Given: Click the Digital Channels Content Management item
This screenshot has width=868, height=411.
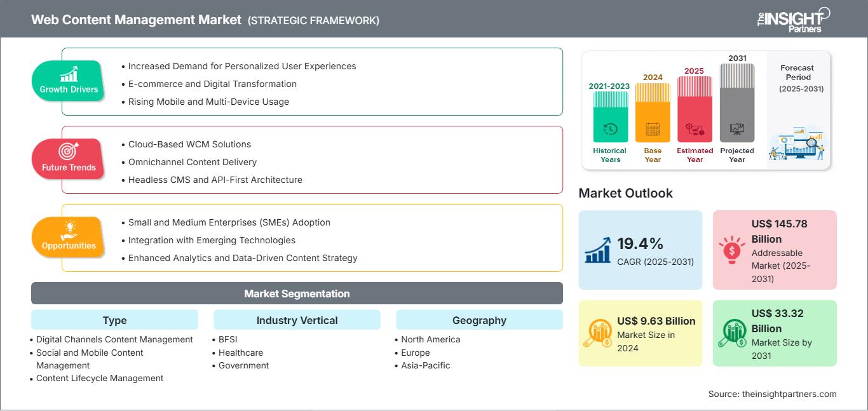Looking at the screenshot, I should coord(114,339).
